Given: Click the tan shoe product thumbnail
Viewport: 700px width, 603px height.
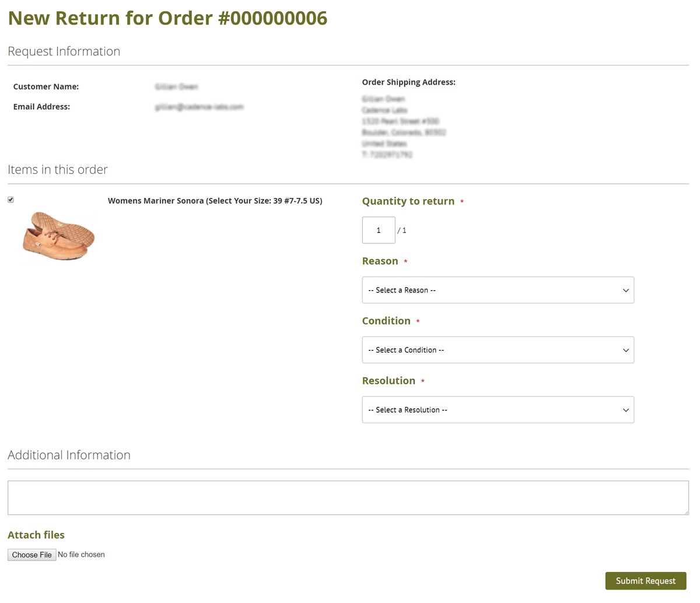Looking at the screenshot, I should click(x=58, y=236).
